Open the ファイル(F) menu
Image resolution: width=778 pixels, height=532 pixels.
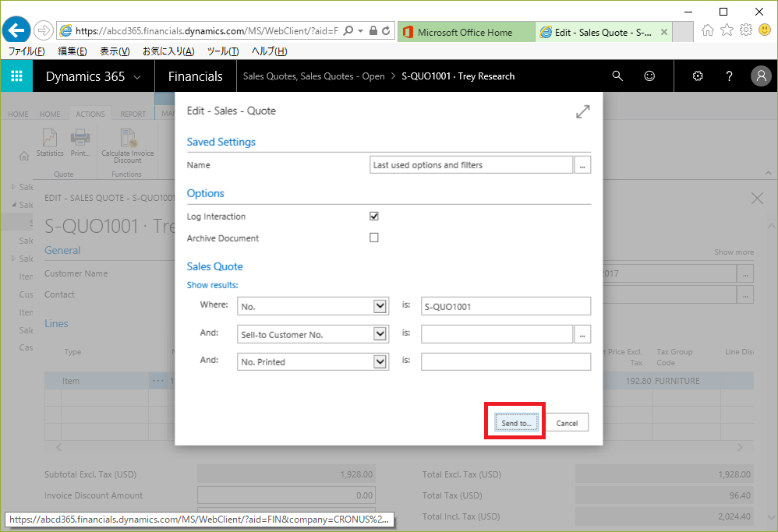click(x=27, y=51)
